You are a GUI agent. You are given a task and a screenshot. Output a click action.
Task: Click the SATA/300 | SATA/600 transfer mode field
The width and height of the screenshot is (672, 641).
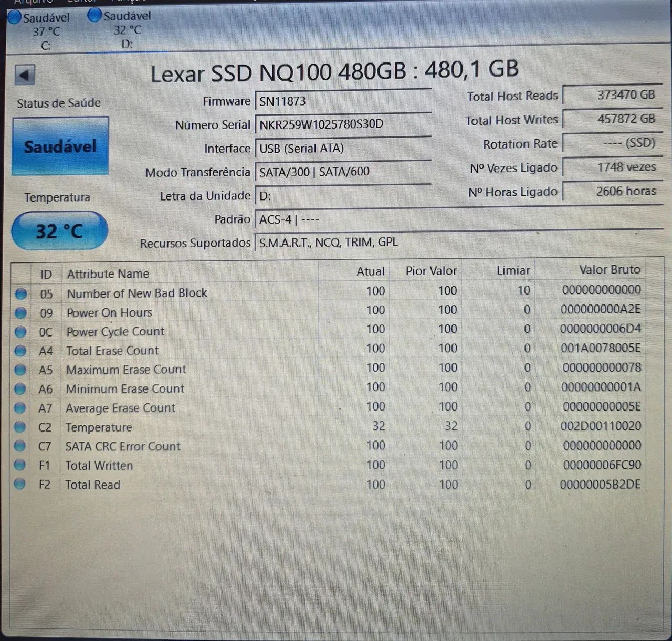point(343,172)
